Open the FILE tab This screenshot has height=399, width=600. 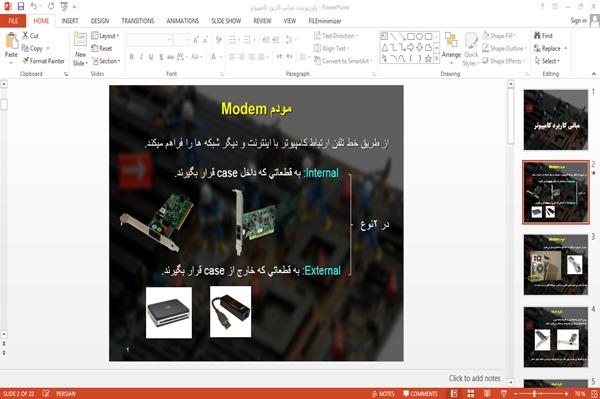(13, 21)
